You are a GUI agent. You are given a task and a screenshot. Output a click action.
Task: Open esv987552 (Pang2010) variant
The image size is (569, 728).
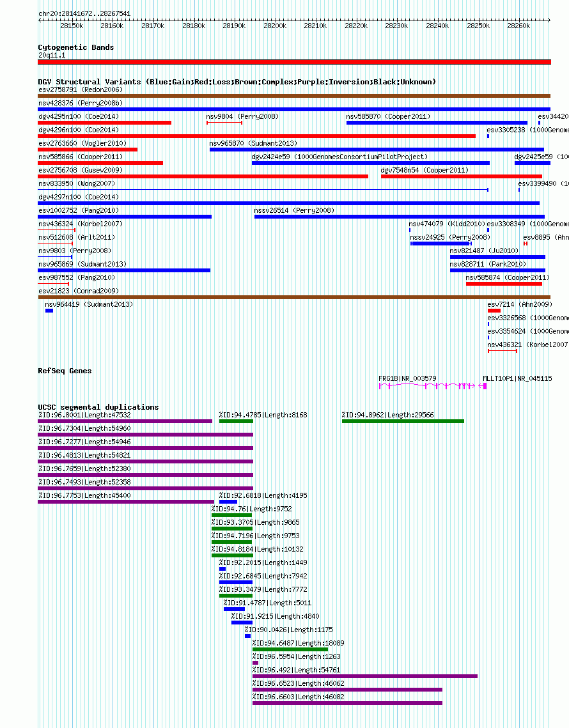(x=54, y=284)
